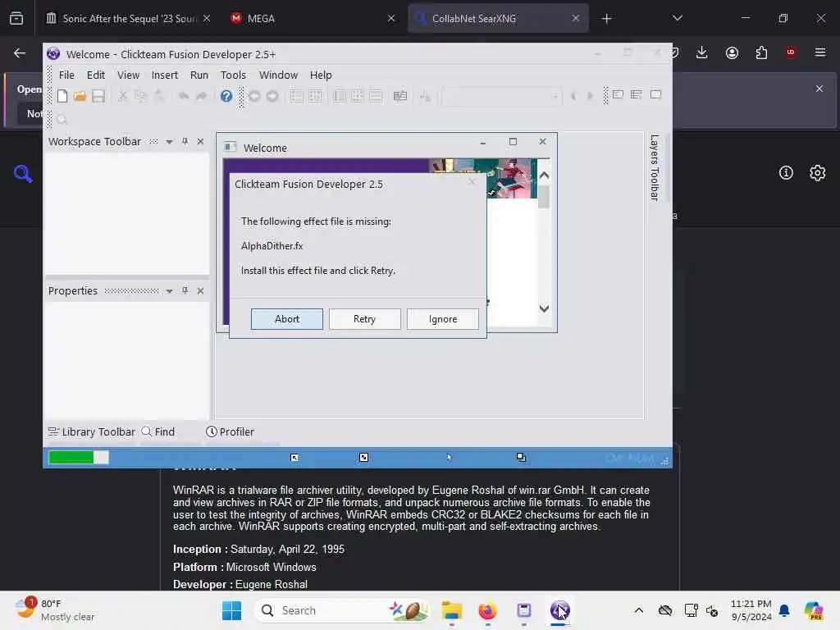The image size is (840, 630).
Task: Click the Save disk icon in toolbar
Action: [x=98, y=96]
